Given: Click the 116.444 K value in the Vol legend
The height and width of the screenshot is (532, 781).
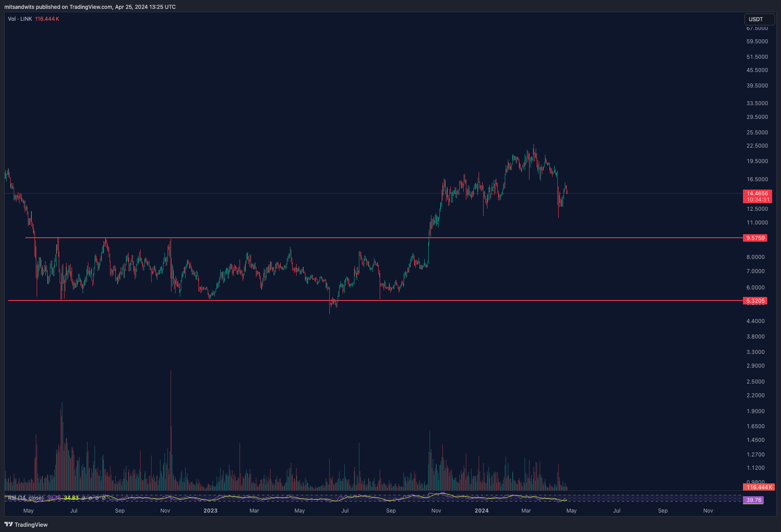Looking at the screenshot, I should (47, 19).
